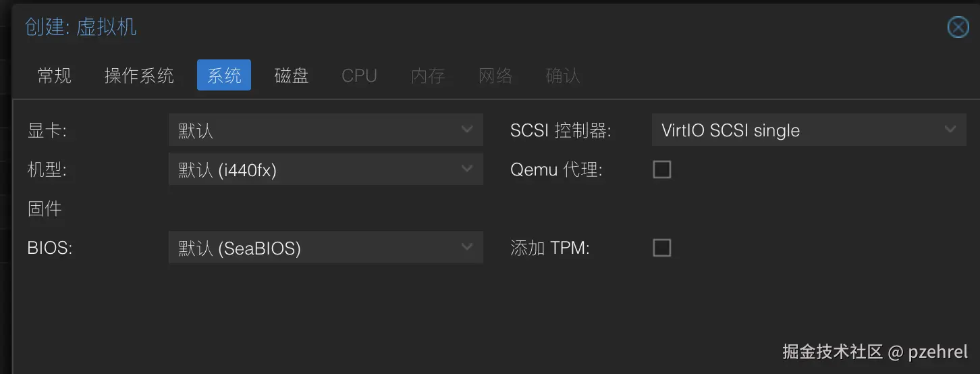Enable the 添加 TPM checkbox

[x=662, y=248]
